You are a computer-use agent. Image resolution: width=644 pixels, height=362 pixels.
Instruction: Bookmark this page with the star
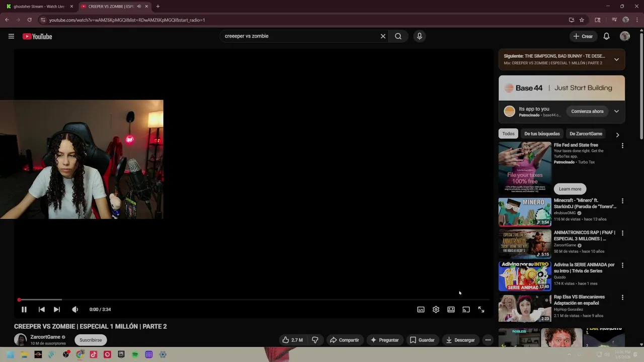click(x=582, y=20)
